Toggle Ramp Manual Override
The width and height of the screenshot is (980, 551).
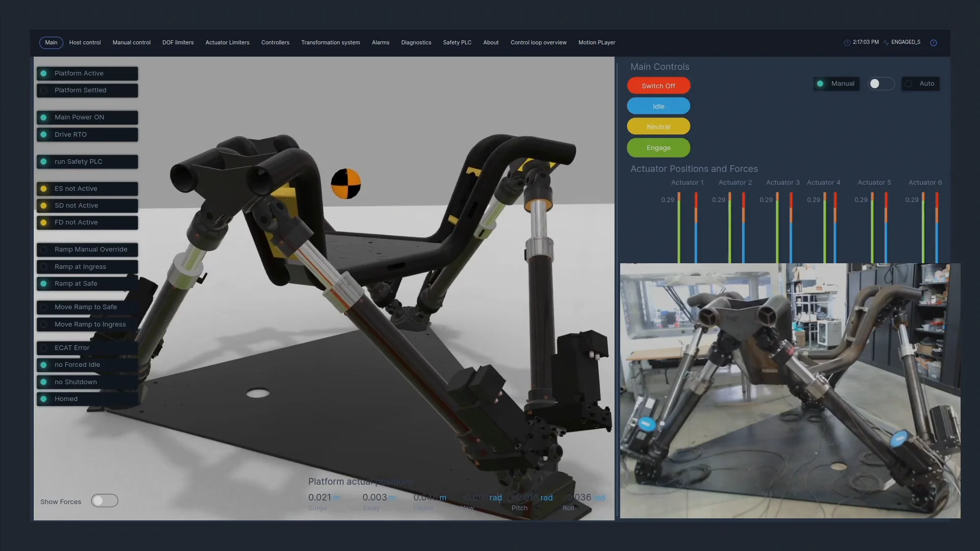[x=87, y=249]
